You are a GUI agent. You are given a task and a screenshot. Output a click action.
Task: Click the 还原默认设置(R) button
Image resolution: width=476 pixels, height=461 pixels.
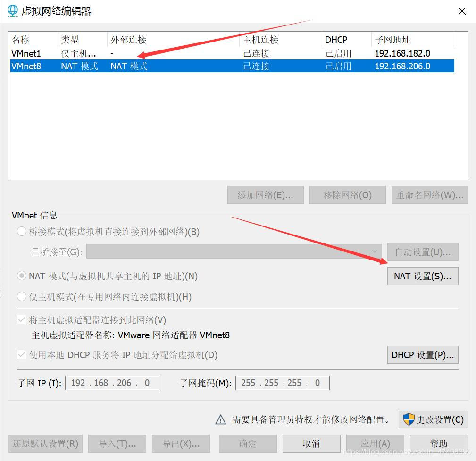[x=45, y=444]
